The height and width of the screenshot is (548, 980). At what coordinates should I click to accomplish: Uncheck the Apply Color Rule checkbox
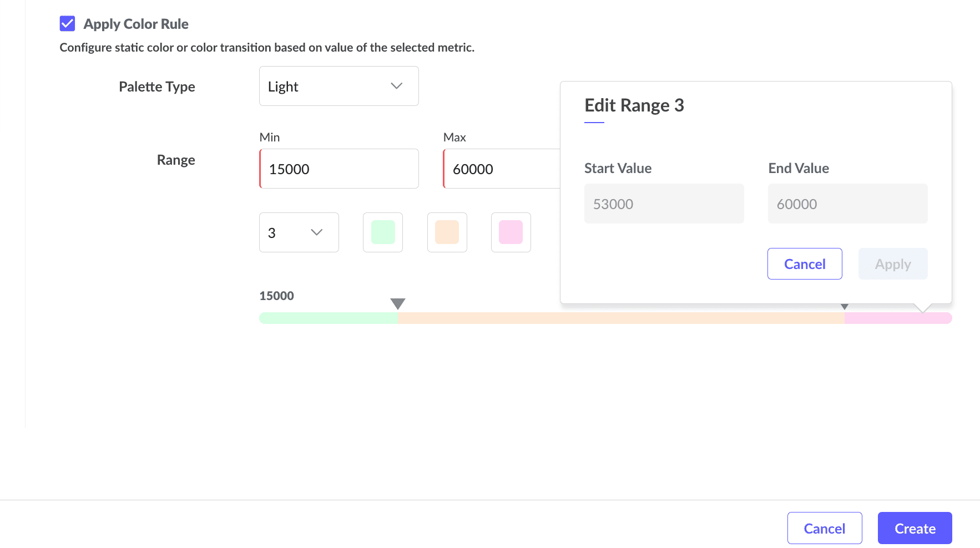(67, 24)
